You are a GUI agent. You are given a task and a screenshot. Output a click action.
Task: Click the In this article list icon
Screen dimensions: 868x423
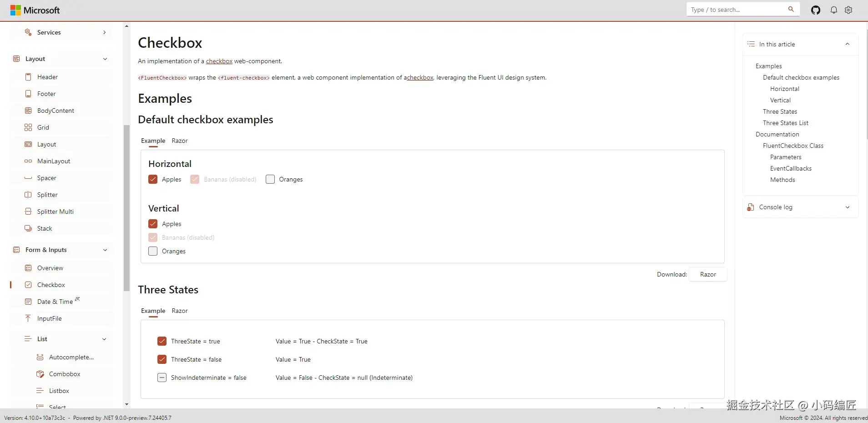click(751, 44)
